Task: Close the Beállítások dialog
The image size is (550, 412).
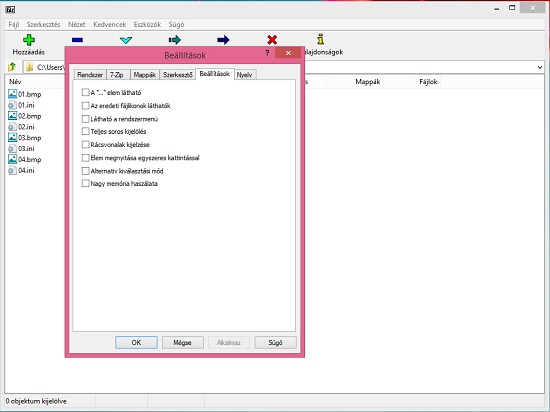Action: [x=288, y=53]
